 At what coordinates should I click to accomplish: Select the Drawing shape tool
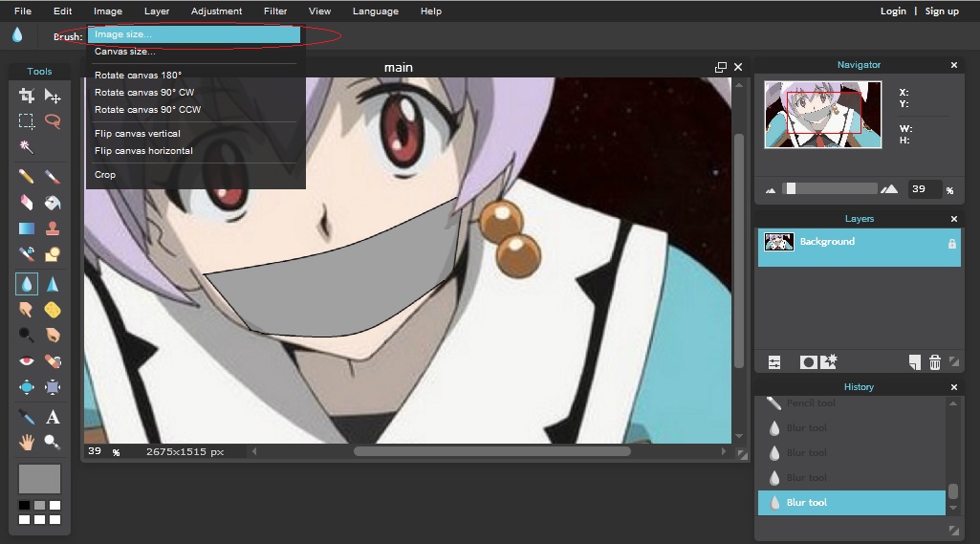coord(53,254)
